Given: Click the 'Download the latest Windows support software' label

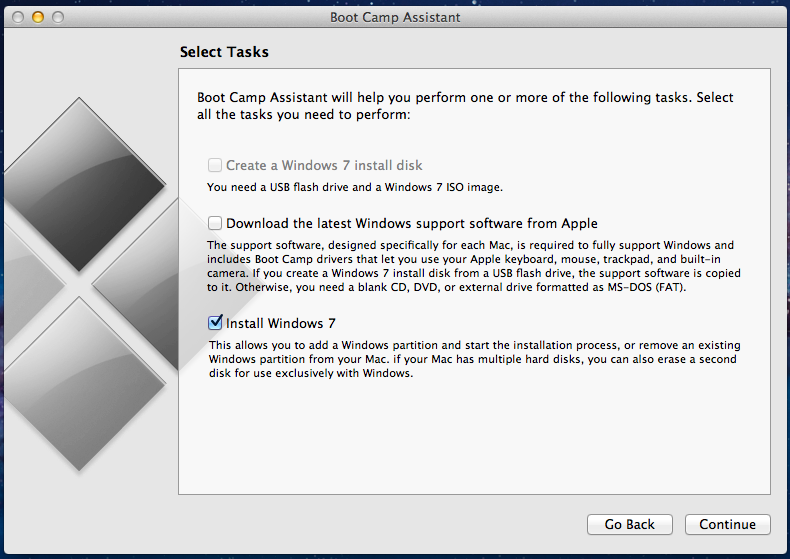Looking at the screenshot, I should (x=412, y=223).
